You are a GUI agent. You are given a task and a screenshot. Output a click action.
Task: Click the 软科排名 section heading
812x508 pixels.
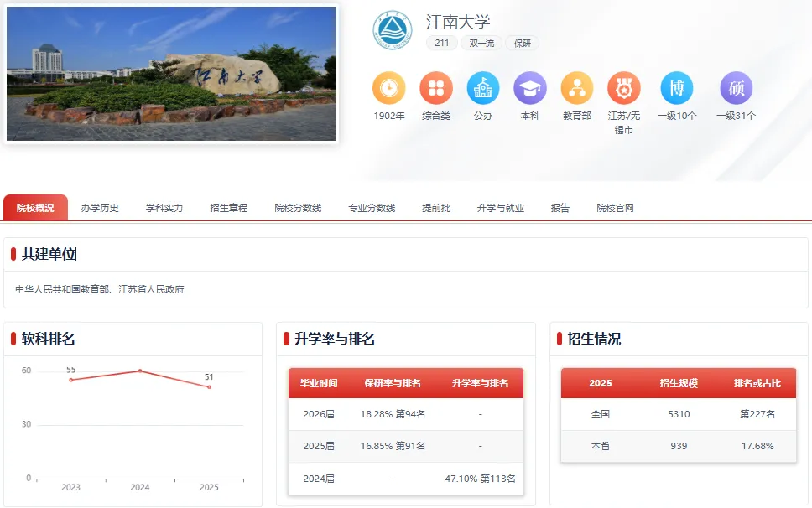48,339
